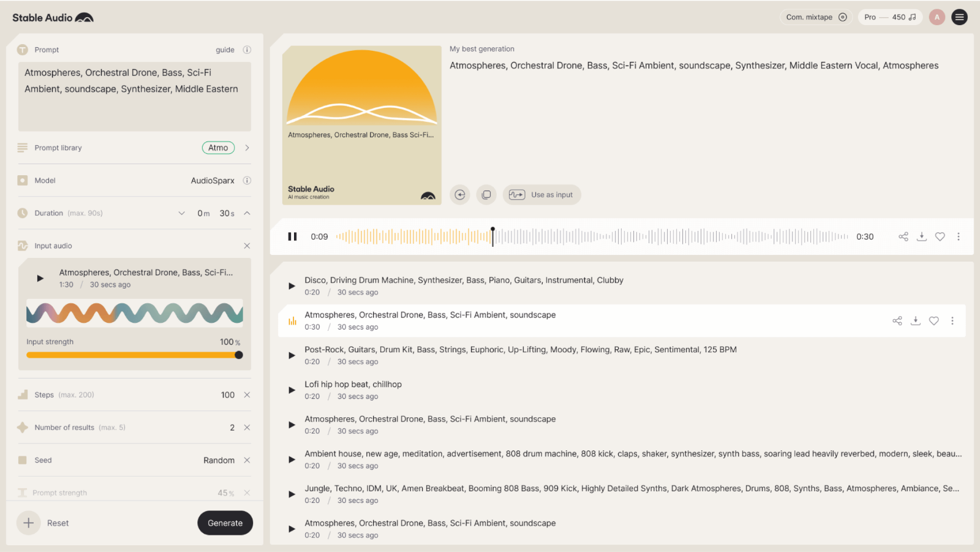This screenshot has width=980, height=552.
Task: Click the copy icon beside Use as input
Action: coord(486,195)
